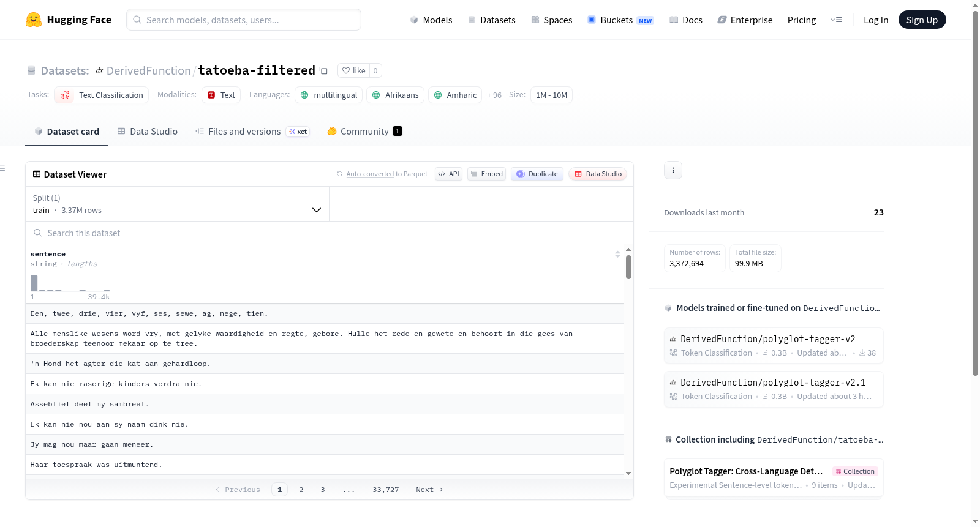The image size is (980, 527).
Task: Open the Docs navigation item
Action: pos(685,20)
